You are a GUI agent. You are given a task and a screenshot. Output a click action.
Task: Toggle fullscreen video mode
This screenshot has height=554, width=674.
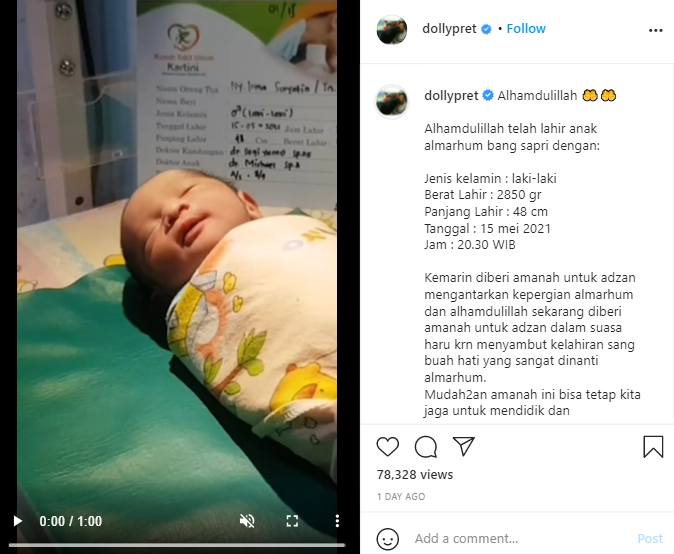292,521
